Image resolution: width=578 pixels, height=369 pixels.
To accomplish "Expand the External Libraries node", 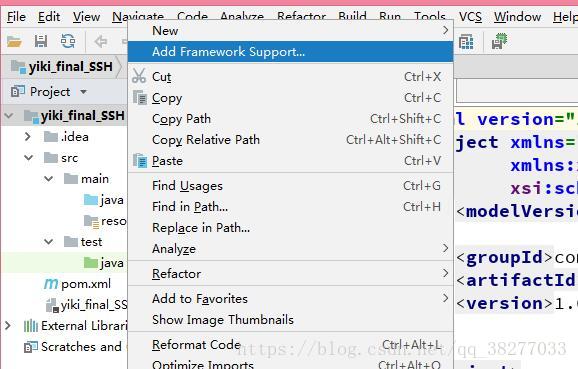I will pos(8,326).
